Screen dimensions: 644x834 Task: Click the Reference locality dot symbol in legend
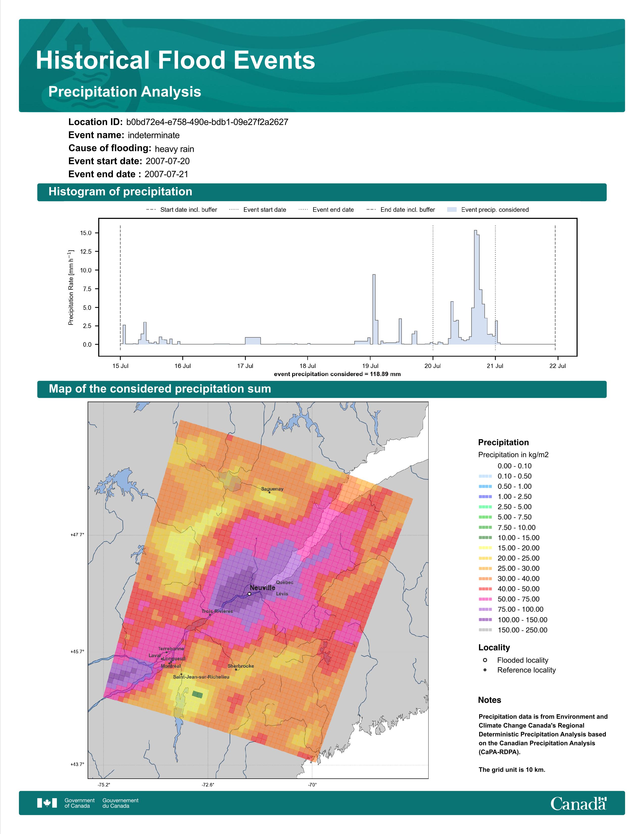pyautogui.click(x=485, y=670)
